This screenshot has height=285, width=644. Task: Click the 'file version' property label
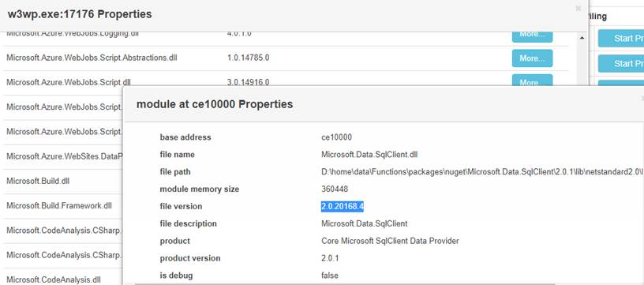click(181, 206)
